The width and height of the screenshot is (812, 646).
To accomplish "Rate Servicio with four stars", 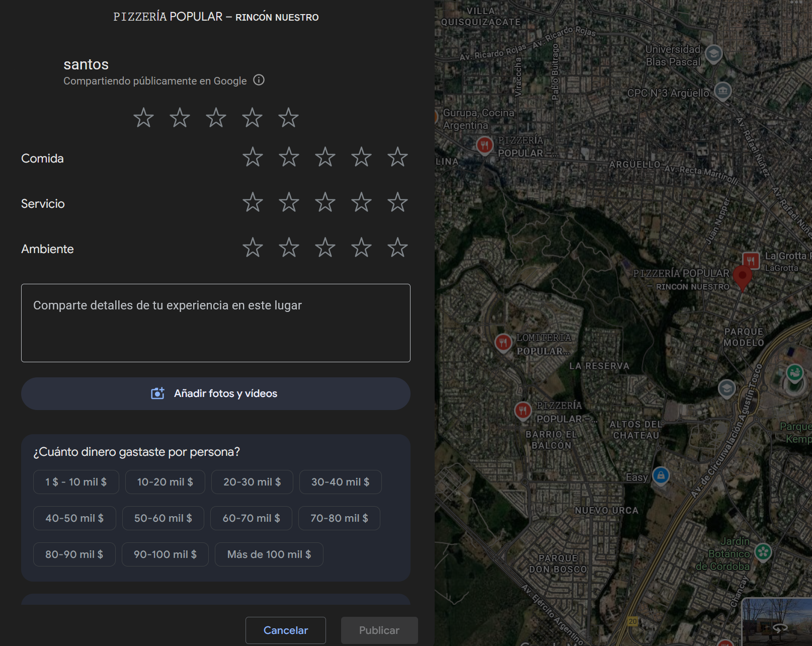I will (361, 203).
